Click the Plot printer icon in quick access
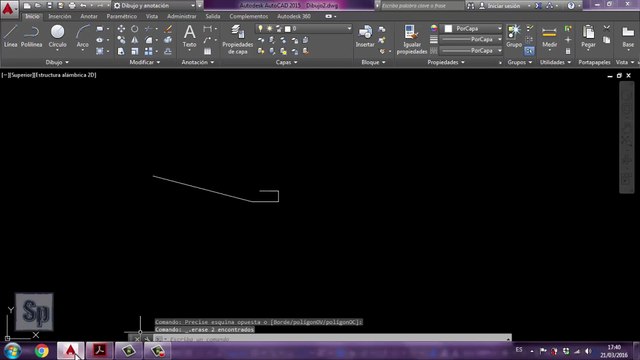This screenshot has width=640, height=360. [72, 6]
